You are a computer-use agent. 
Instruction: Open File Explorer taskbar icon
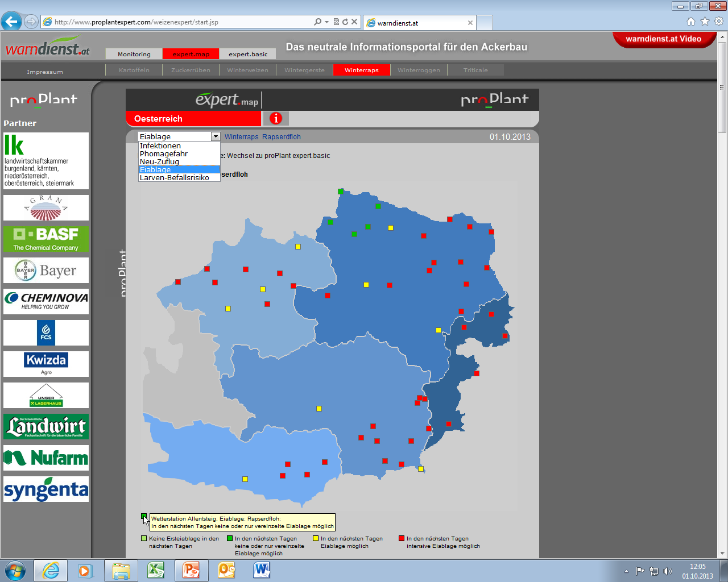121,571
